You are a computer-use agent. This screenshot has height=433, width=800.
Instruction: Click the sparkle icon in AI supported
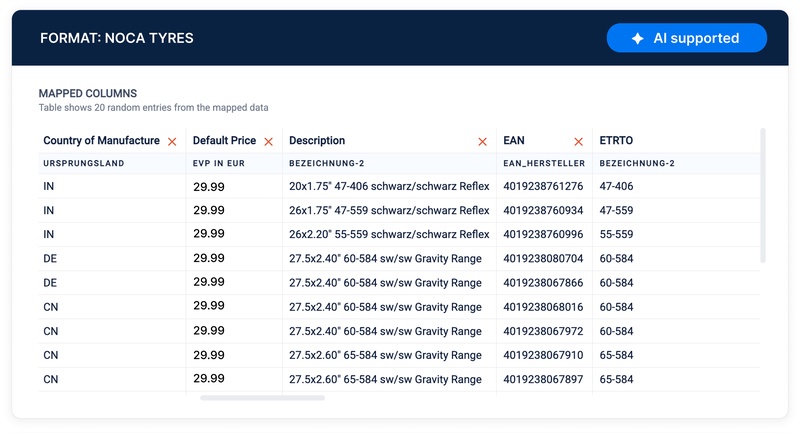click(637, 39)
